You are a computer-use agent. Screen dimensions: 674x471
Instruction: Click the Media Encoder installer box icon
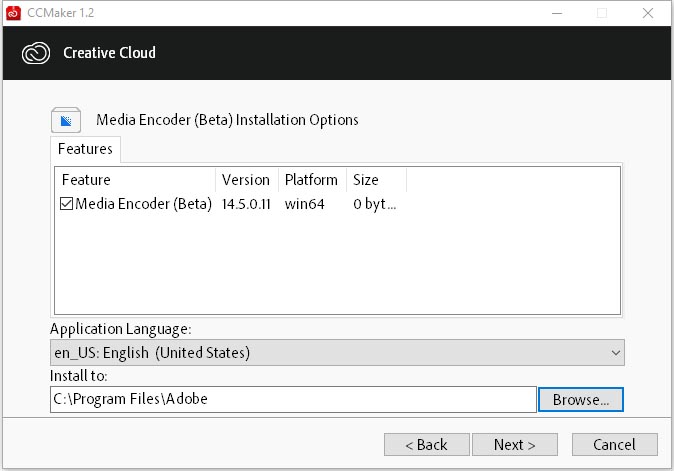(66, 121)
